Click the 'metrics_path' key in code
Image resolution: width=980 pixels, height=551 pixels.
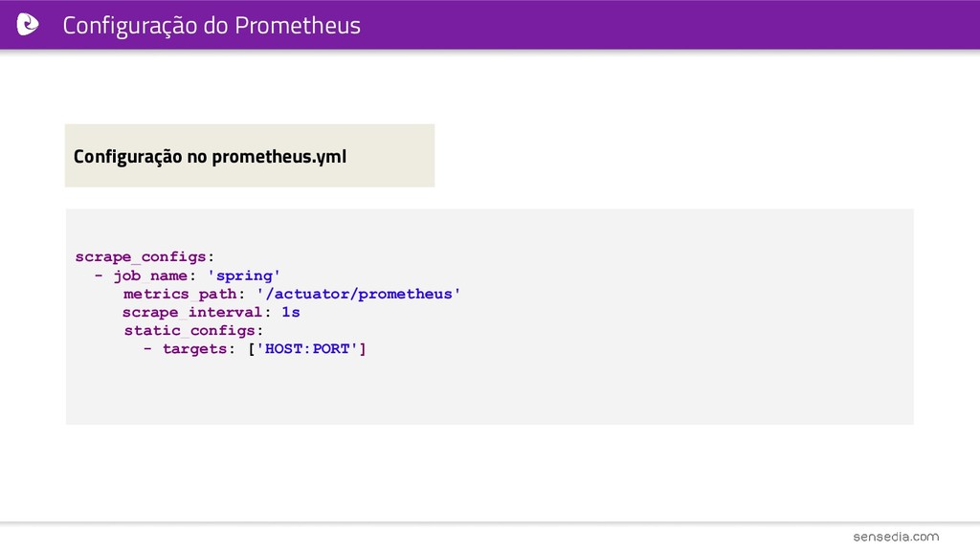pos(180,294)
